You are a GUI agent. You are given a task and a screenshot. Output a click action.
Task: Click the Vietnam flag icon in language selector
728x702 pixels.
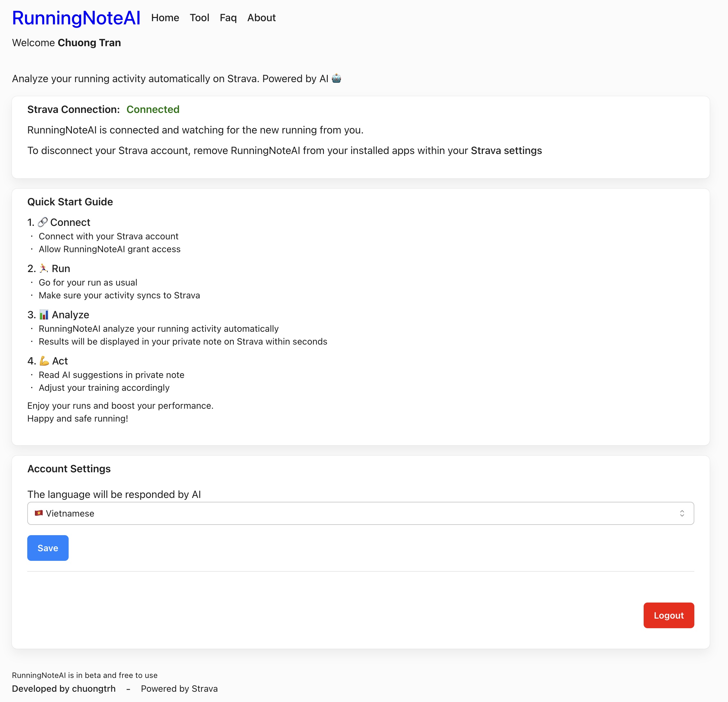click(38, 513)
